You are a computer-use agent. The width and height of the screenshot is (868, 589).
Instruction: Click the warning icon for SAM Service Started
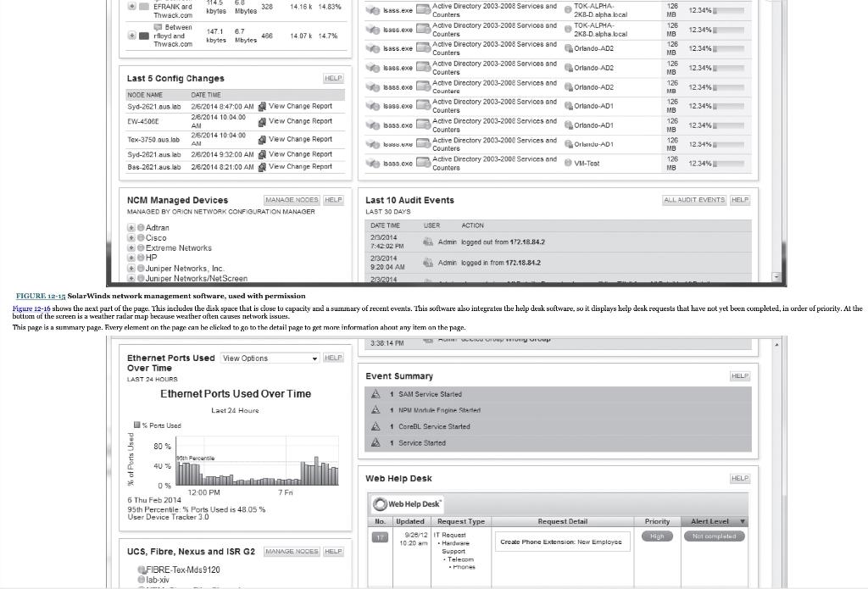click(376, 393)
